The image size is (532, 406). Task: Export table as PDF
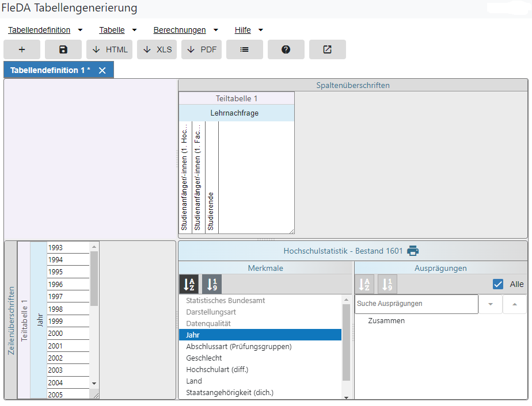(202, 49)
